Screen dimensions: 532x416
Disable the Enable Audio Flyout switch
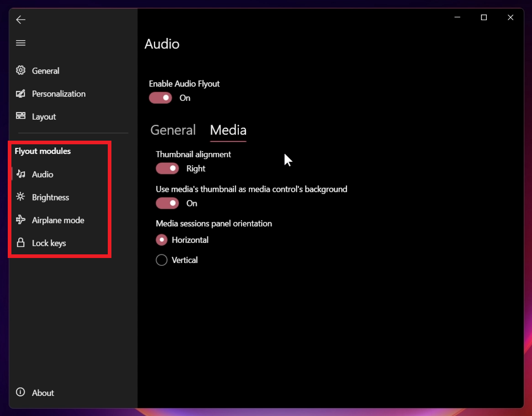[x=160, y=98]
